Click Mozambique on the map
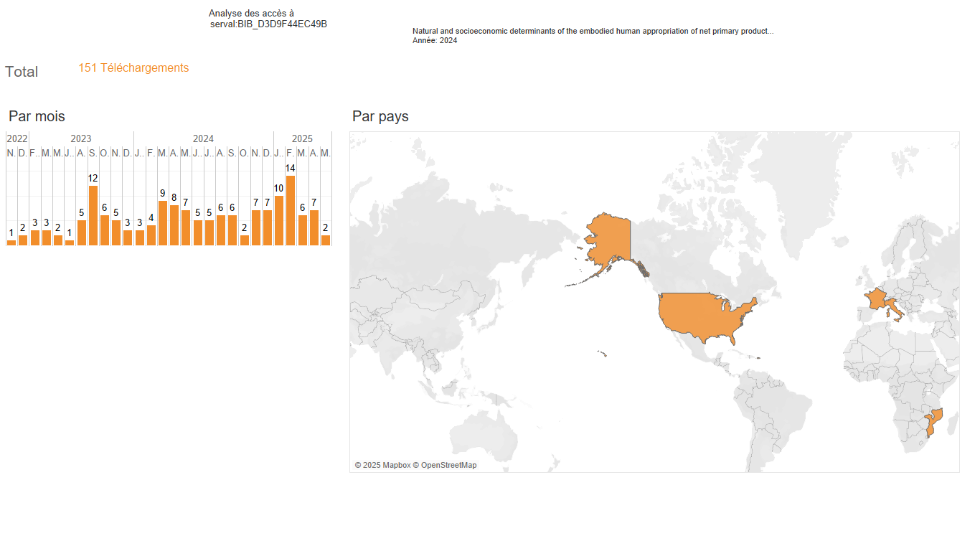980x551 pixels. [934, 420]
